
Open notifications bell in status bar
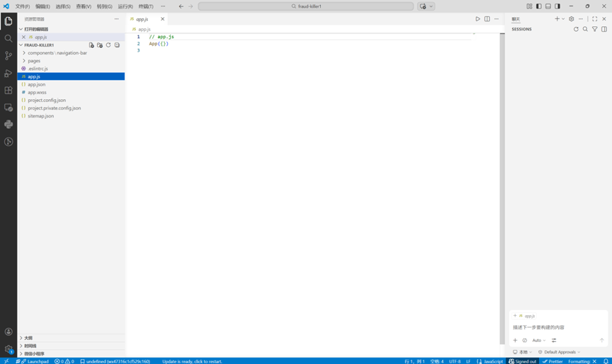coord(606,361)
